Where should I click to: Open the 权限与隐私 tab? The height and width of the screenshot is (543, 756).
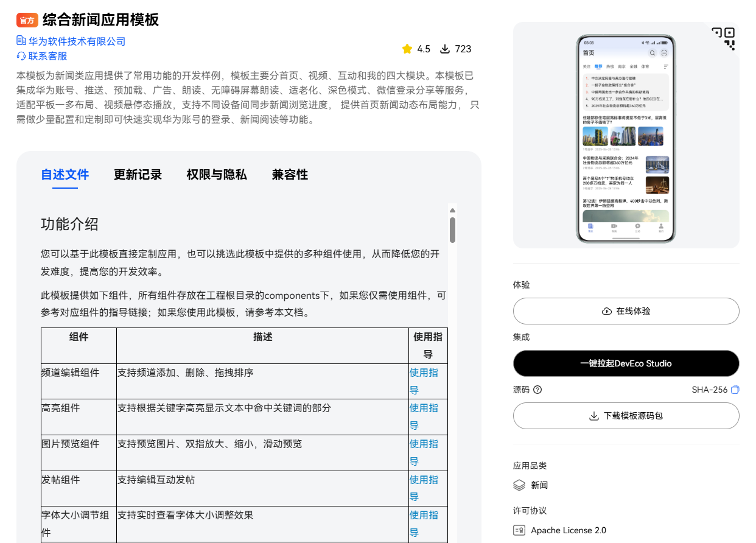click(216, 175)
